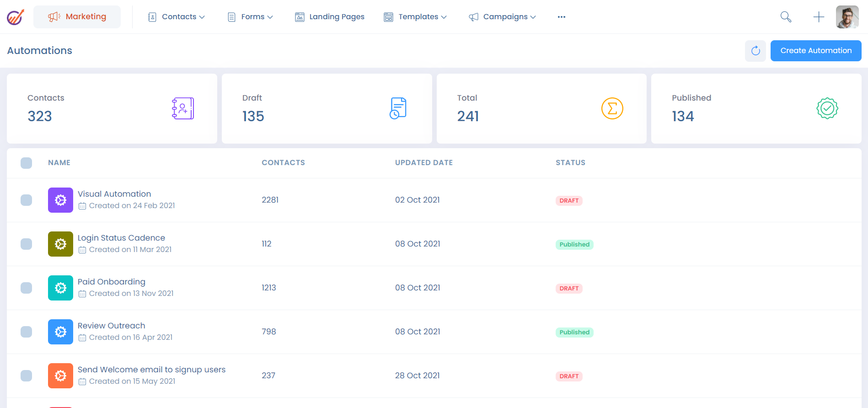
Task: Open the Login Status Cadence automation
Action: (121, 238)
